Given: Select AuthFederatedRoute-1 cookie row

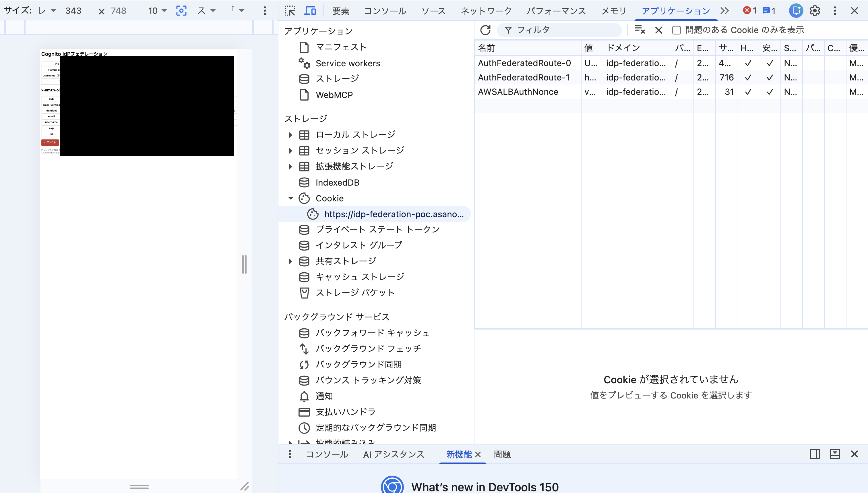Looking at the screenshot, I should tap(671, 78).
